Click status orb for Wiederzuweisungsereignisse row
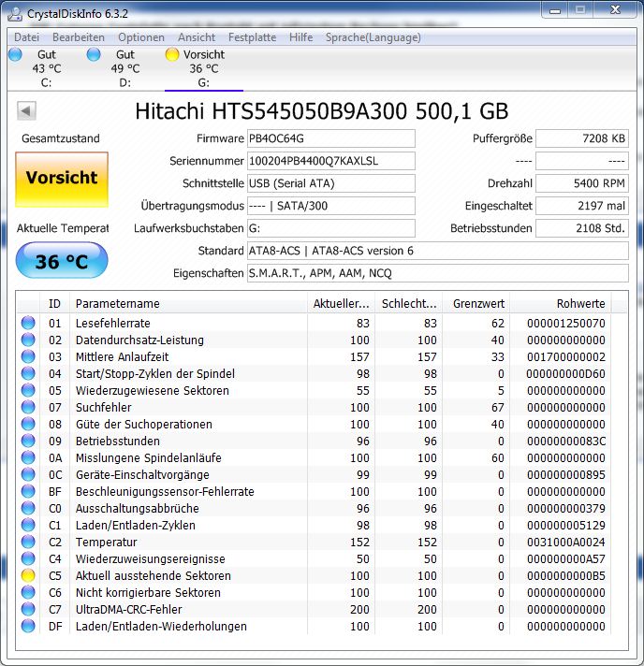 coord(28,559)
